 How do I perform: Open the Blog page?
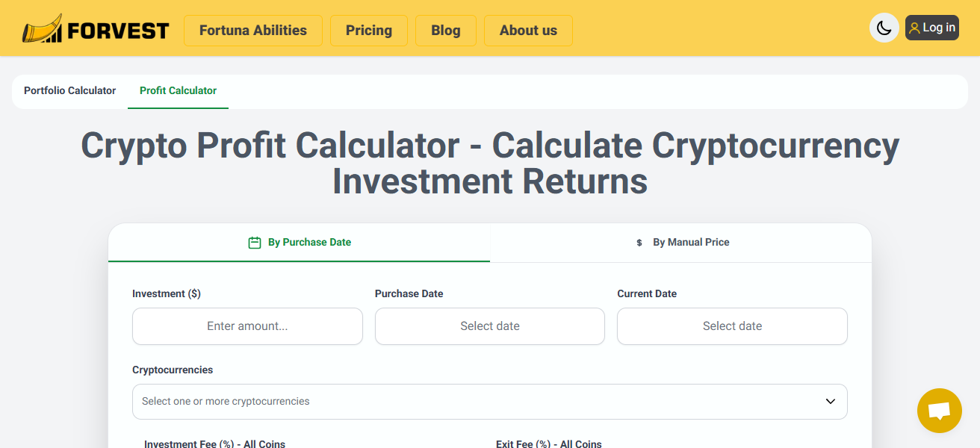tap(445, 31)
